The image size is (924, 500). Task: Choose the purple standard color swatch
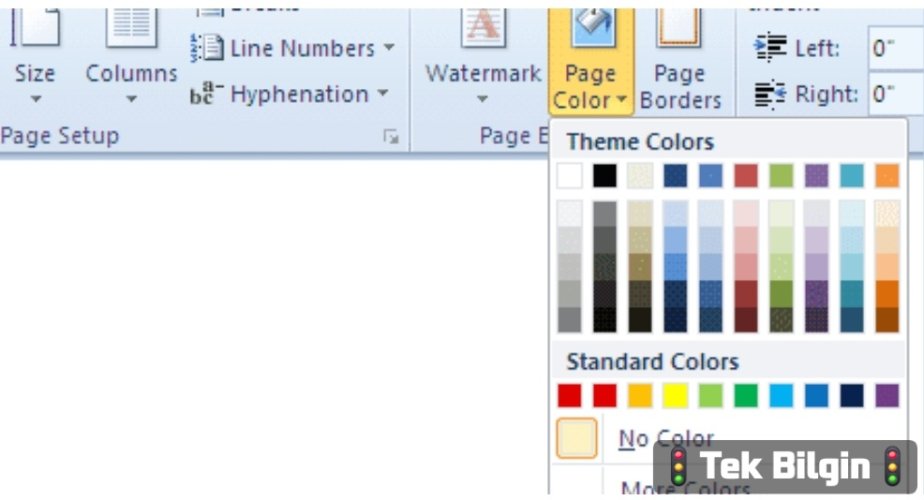coord(887,396)
